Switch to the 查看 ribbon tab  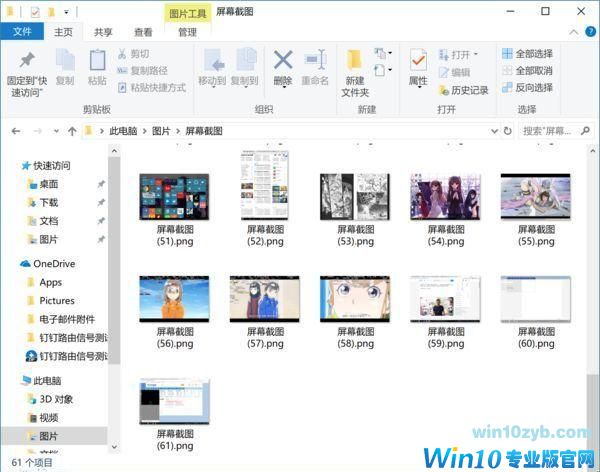pyautogui.click(x=143, y=32)
